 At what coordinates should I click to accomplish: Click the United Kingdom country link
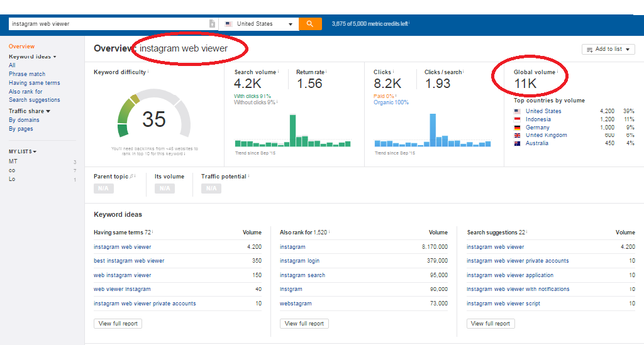547,135
